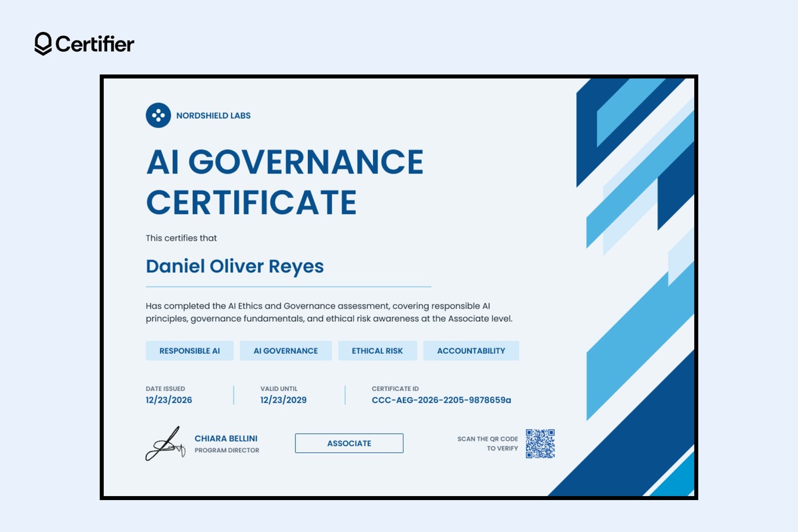Click the issue date 12/23/2026
798x532 pixels.
[x=169, y=400]
